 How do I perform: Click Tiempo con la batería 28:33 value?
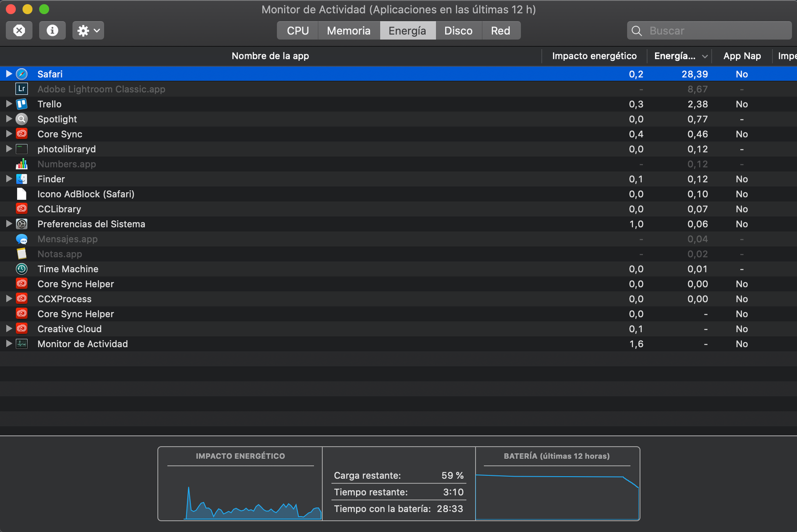click(x=450, y=509)
